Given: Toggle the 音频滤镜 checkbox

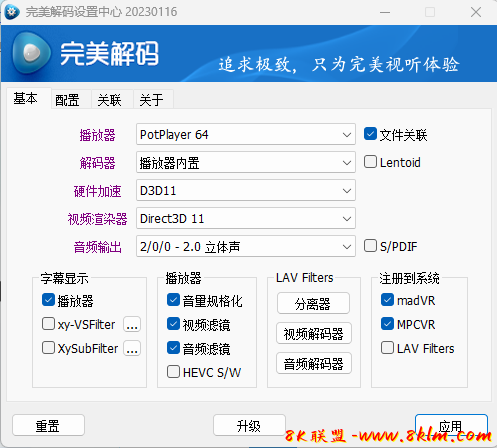Looking at the screenshot, I should click(x=173, y=348).
